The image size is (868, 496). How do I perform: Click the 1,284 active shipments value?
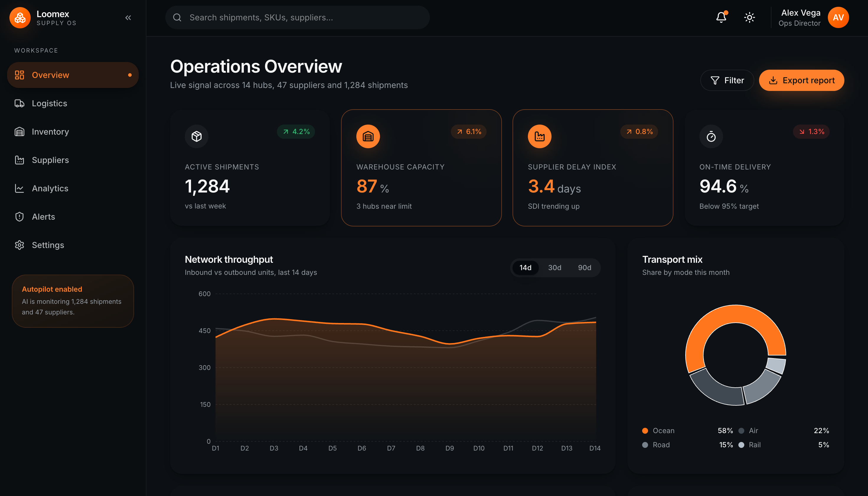[x=207, y=186]
